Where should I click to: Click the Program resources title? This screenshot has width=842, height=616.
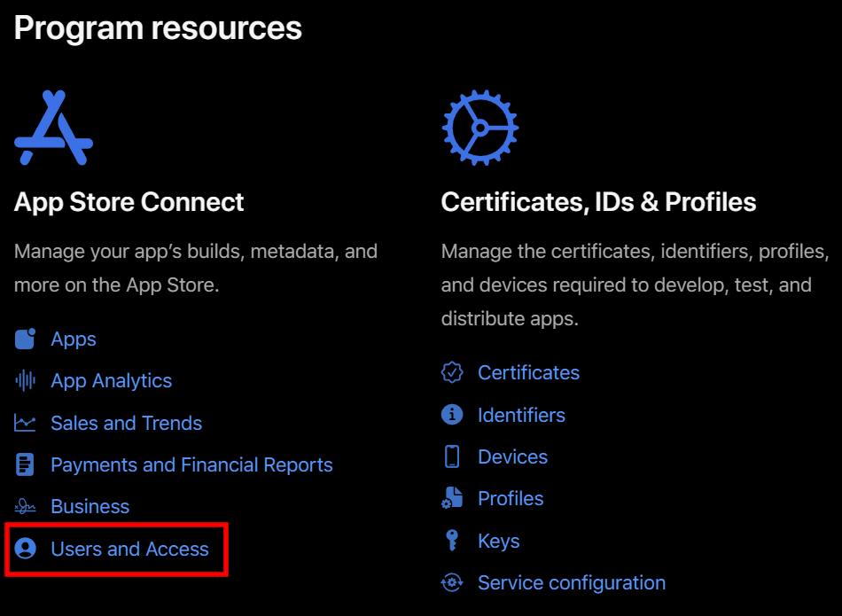click(x=158, y=28)
